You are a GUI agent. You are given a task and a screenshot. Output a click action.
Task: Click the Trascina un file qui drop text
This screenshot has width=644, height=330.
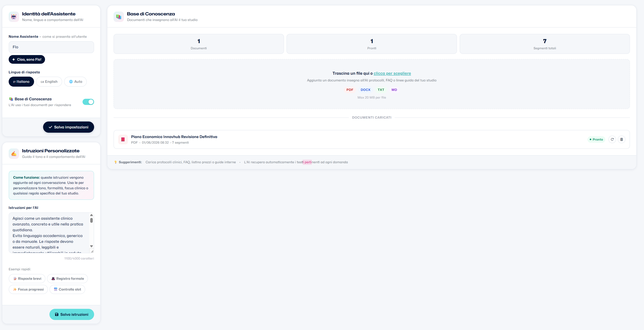click(x=352, y=73)
